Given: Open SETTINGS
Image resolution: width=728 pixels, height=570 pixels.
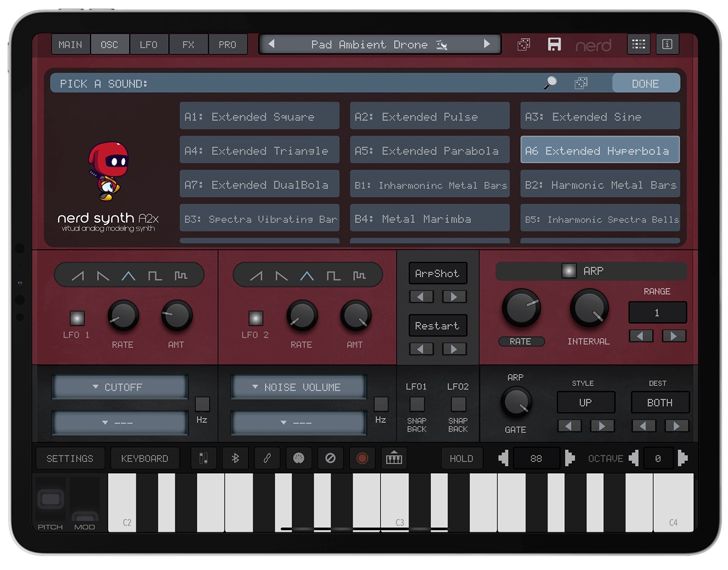Looking at the screenshot, I should click(x=70, y=459).
